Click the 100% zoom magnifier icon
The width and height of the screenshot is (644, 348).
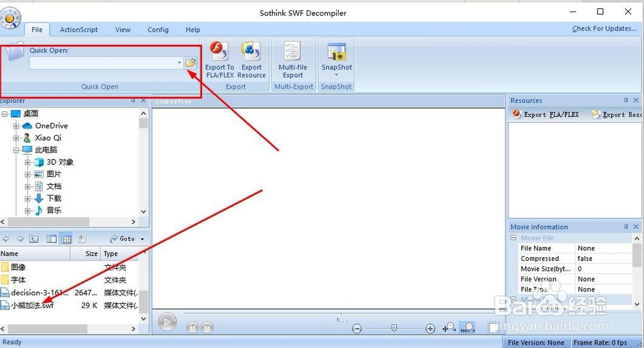point(467,327)
